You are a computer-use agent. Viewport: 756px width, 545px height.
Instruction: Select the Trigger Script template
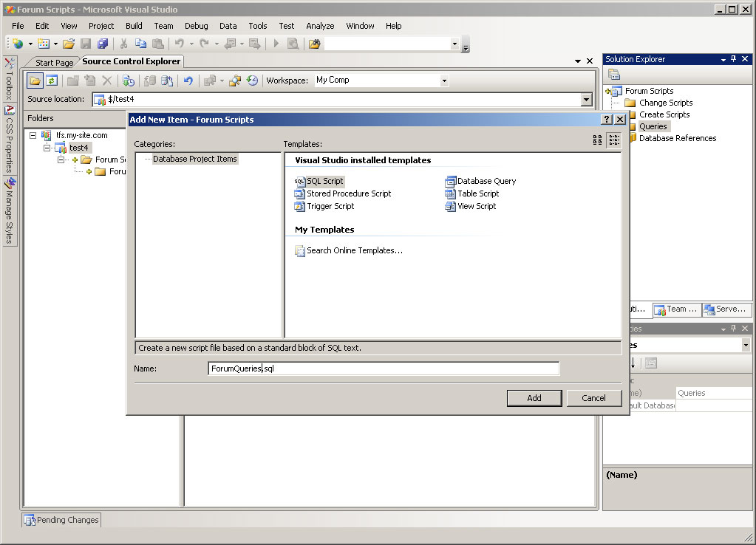point(324,206)
